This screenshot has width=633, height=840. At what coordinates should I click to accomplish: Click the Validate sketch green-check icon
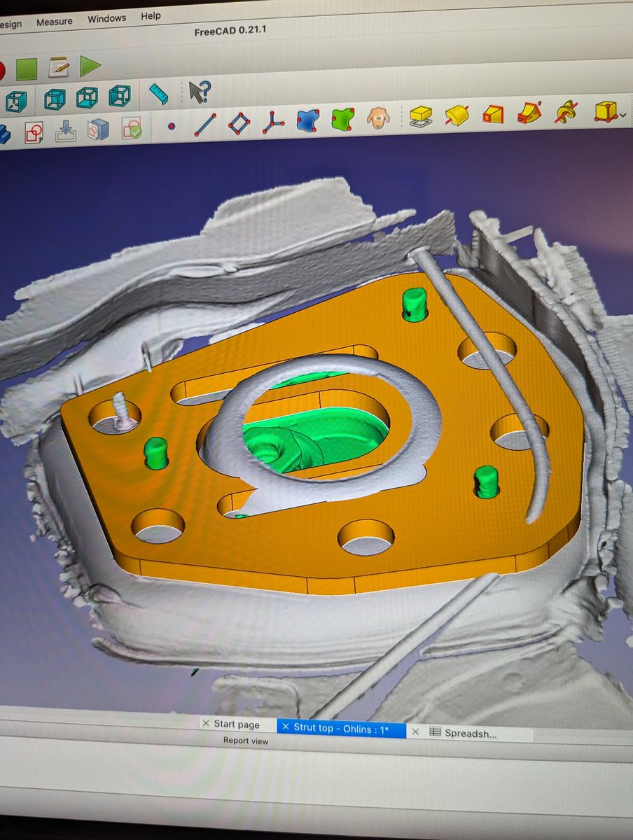(x=132, y=128)
